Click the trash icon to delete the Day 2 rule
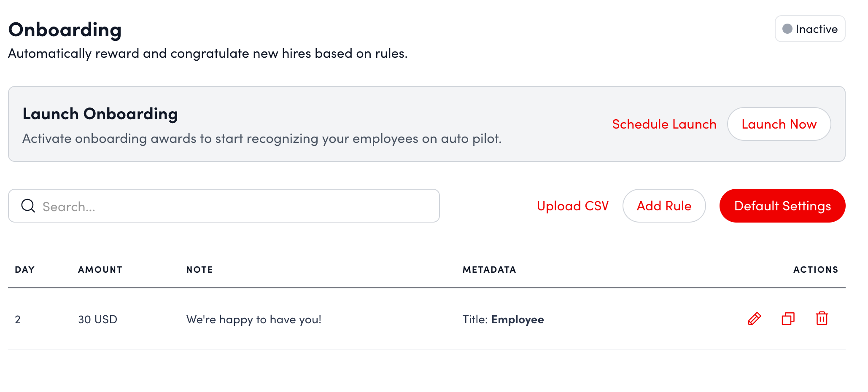868x392 pixels. 822,319
